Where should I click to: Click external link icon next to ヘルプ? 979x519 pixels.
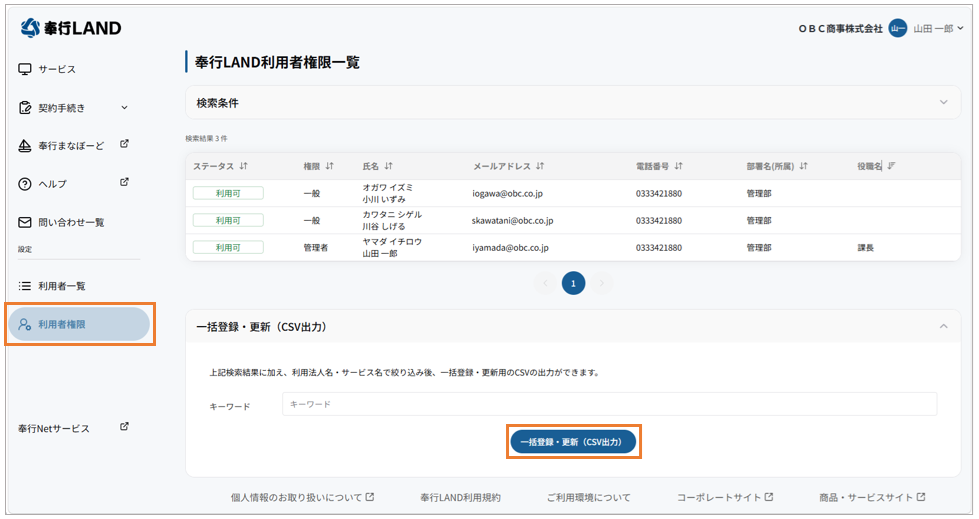click(x=124, y=182)
